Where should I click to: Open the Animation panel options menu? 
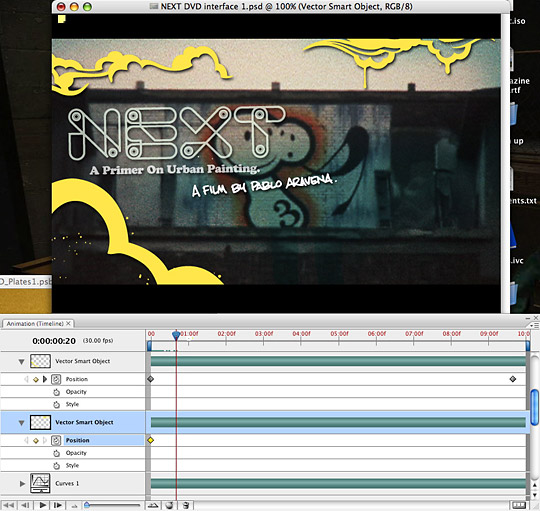coord(535,325)
